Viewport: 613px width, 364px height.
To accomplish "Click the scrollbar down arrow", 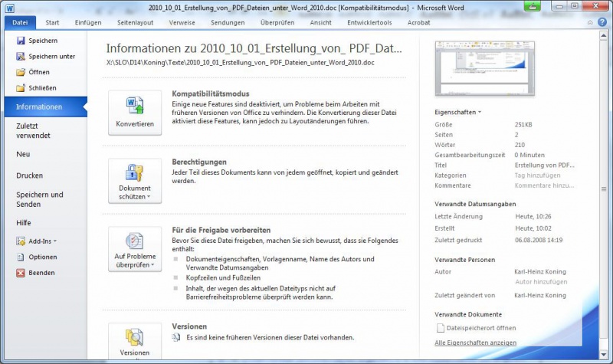I will 603,354.
